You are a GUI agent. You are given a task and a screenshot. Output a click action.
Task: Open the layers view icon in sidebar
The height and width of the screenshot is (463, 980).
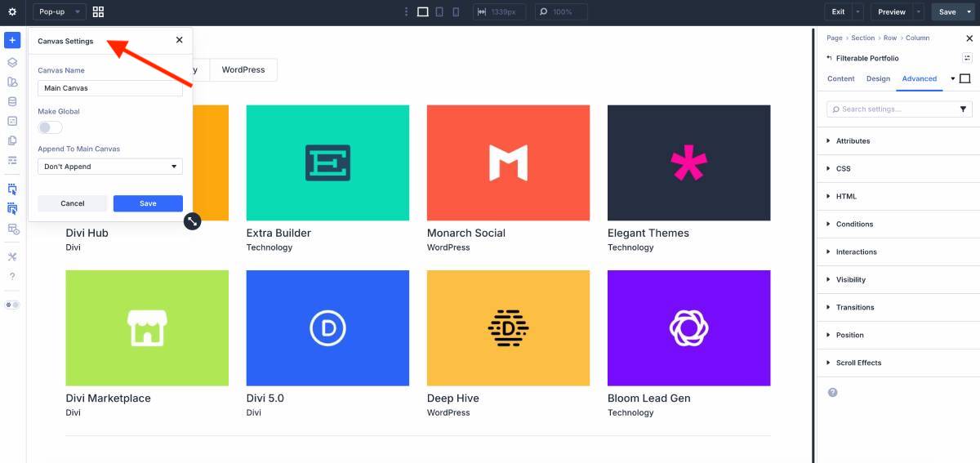click(12, 62)
